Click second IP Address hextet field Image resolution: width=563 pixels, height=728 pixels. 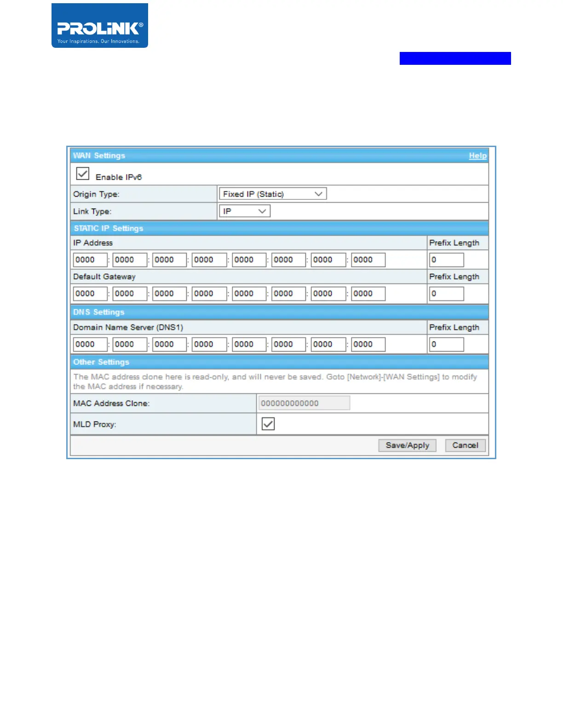[130, 260]
